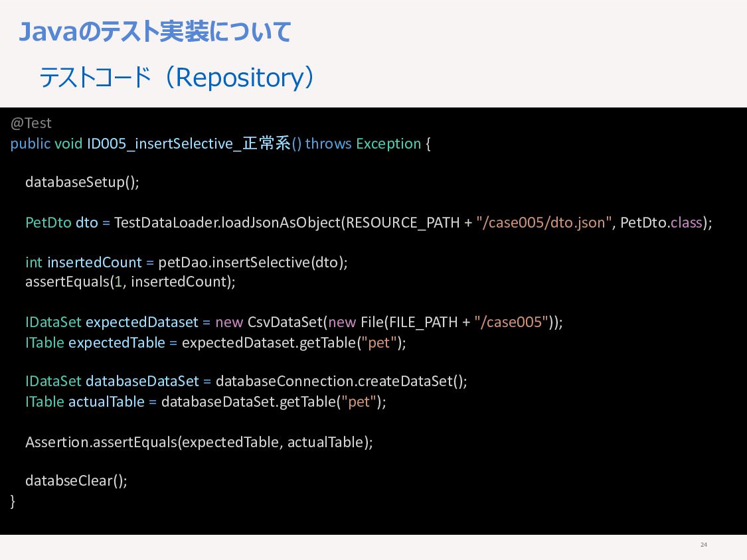Screen dimensions: 747x560
Task: Click the 'databseClear();' line
Action: pyautogui.click(x=76, y=481)
